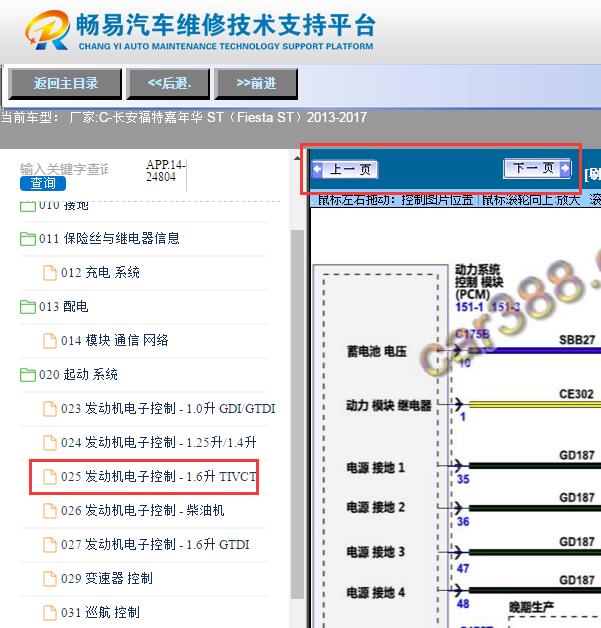Image resolution: width=601 pixels, height=628 pixels.
Task: Open 025 发动机电子控制 - 1.6升 TIVCT
Action: point(159,477)
